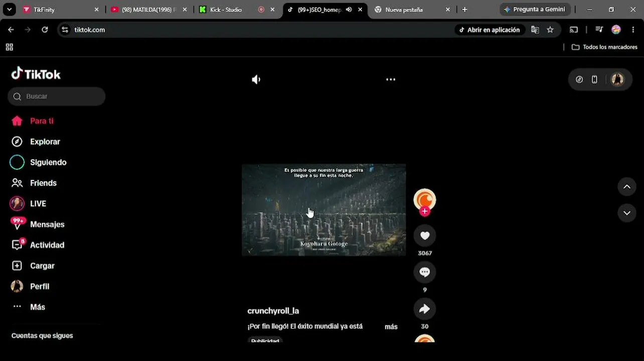The height and width of the screenshot is (361, 644).
Task: Mute the TikTok video sound
Action: click(256, 79)
